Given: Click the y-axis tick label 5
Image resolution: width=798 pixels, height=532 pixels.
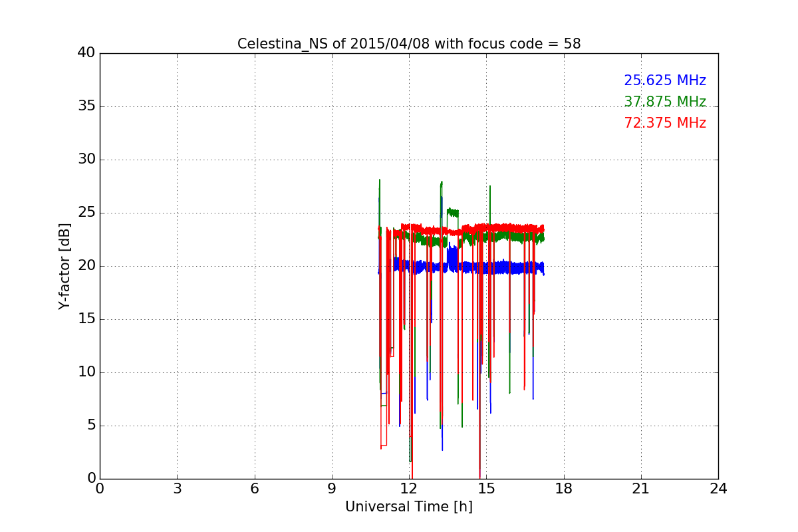Looking at the screenshot, I should (x=91, y=426).
